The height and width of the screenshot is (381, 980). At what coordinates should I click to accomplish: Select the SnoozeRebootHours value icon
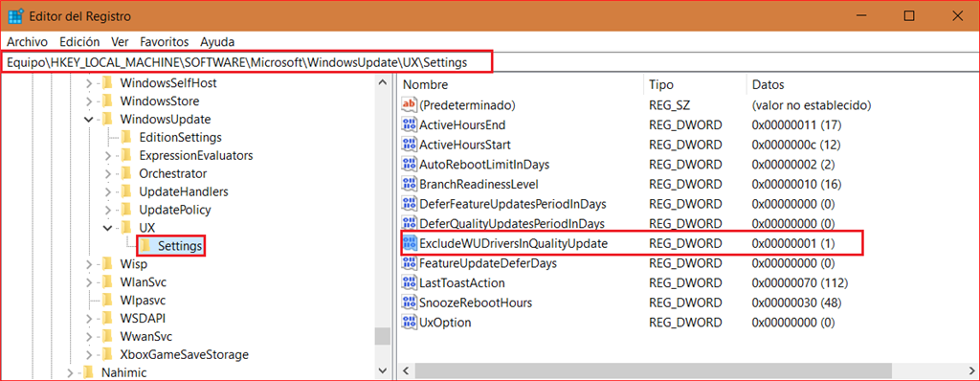[410, 303]
